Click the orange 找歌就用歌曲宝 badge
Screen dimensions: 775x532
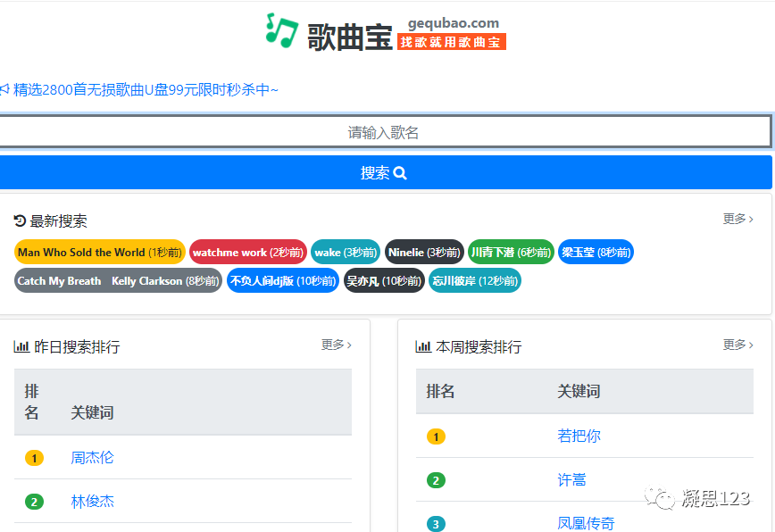pos(452,41)
